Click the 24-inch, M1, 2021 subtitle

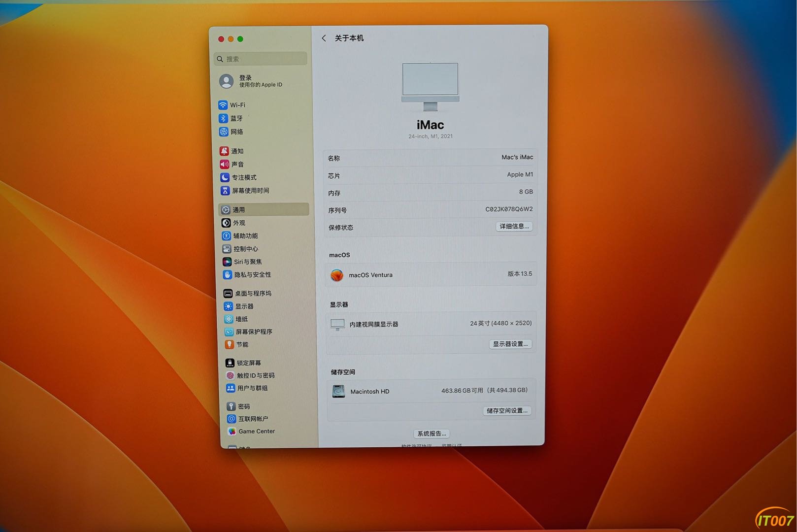pyautogui.click(x=431, y=136)
